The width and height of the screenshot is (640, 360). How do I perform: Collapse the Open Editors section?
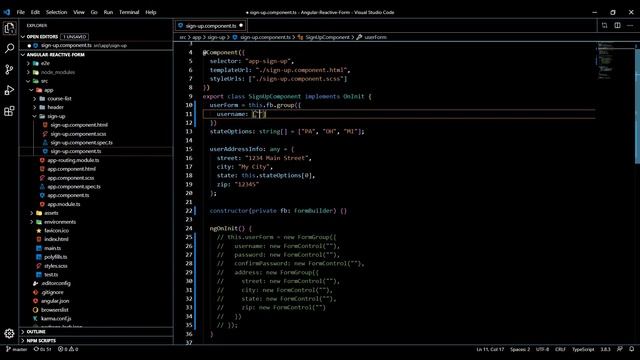[23, 37]
